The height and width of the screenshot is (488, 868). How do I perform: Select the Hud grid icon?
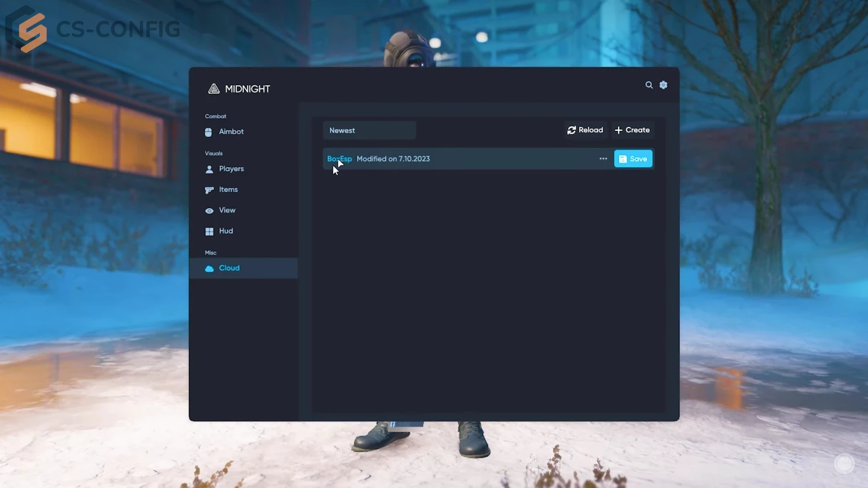208,231
